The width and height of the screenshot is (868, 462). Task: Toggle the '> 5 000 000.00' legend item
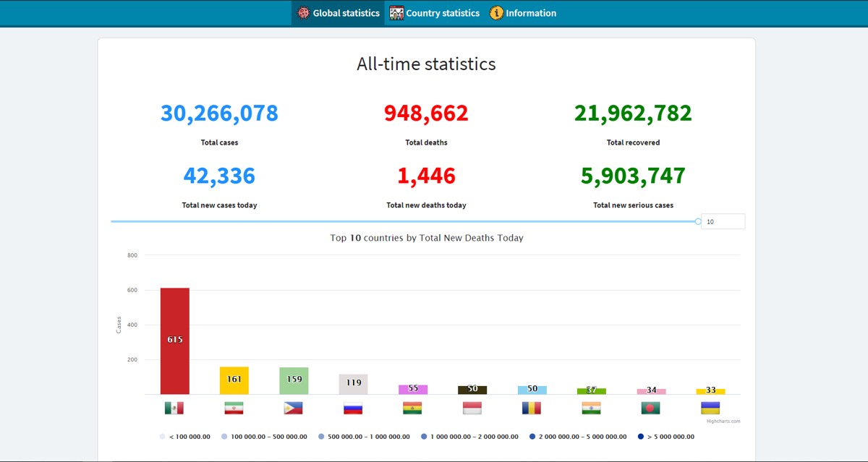pyautogui.click(x=667, y=437)
